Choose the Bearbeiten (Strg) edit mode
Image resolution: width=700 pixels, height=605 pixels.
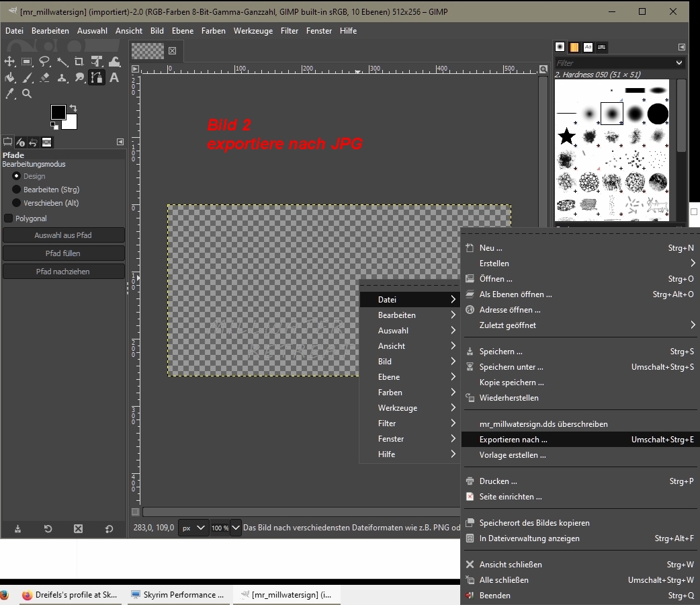tap(17, 190)
